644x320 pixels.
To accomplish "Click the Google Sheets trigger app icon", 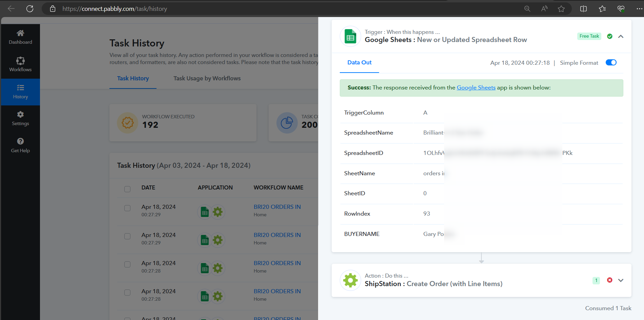I will (350, 36).
